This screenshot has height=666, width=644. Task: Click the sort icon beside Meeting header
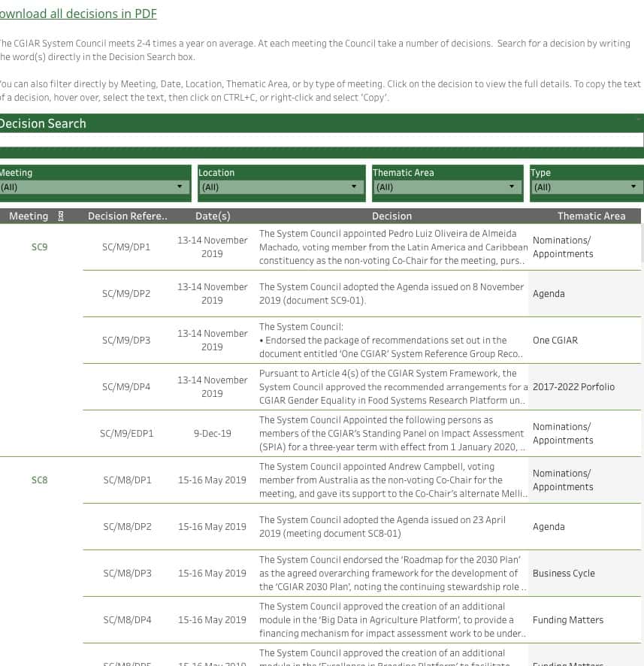tap(61, 216)
